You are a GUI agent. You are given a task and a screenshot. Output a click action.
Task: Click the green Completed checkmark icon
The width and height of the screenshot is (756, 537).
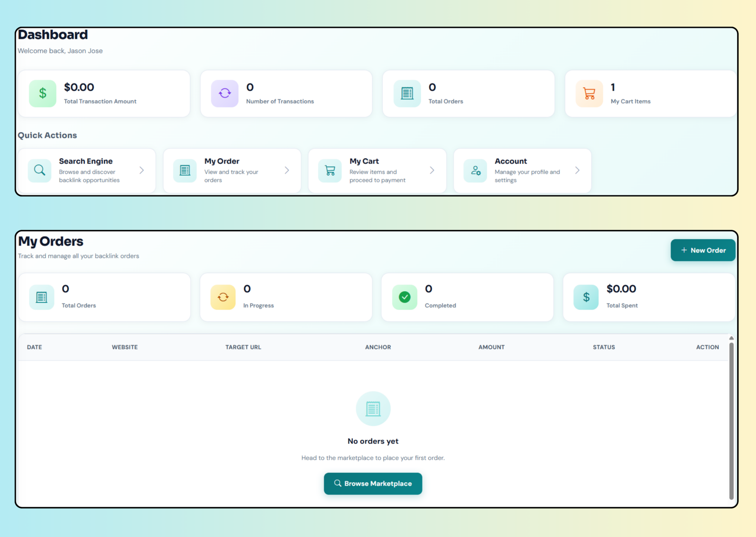(x=405, y=297)
